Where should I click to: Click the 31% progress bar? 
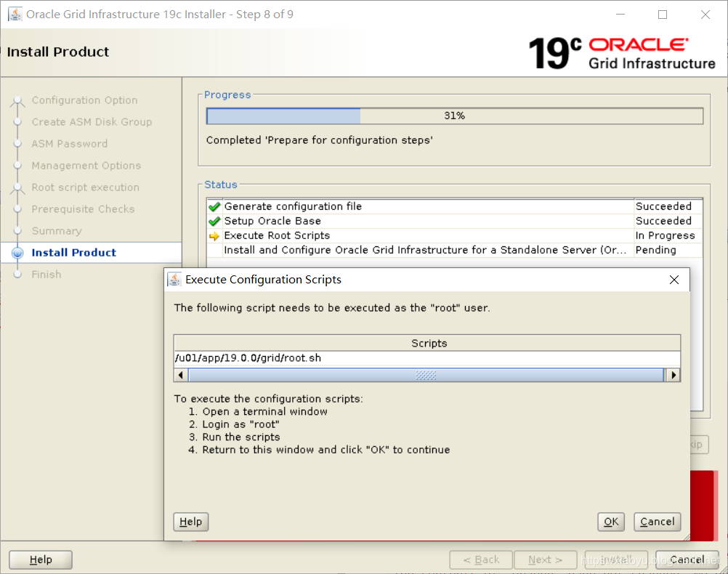tap(455, 116)
